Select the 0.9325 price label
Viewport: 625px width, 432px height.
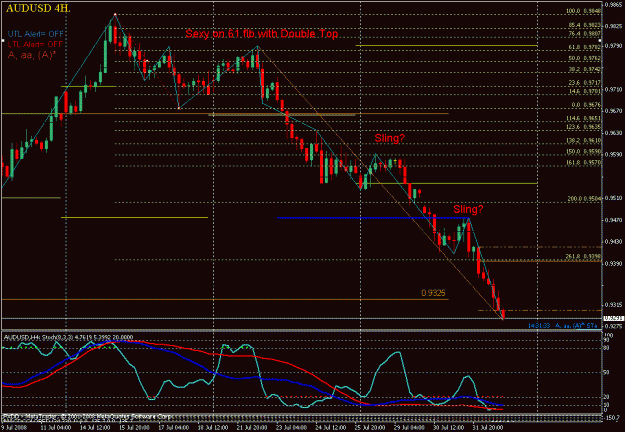(433, 293)
